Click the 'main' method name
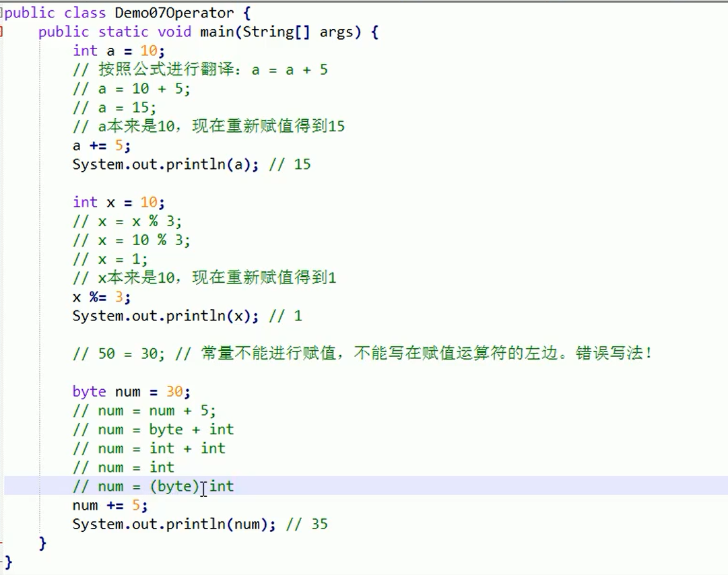Image resolution: width=728 pixels, height=575 pixels. (x=218, y=32)
